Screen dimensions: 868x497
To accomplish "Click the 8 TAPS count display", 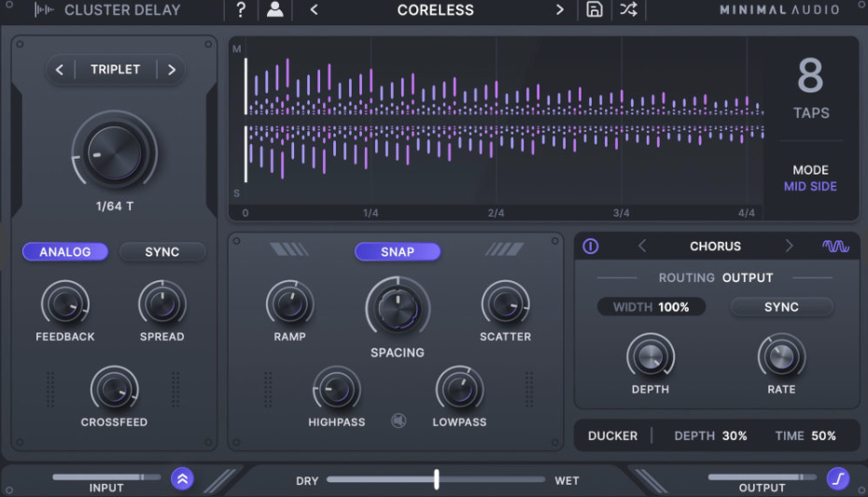I will [x=811, y=89].
